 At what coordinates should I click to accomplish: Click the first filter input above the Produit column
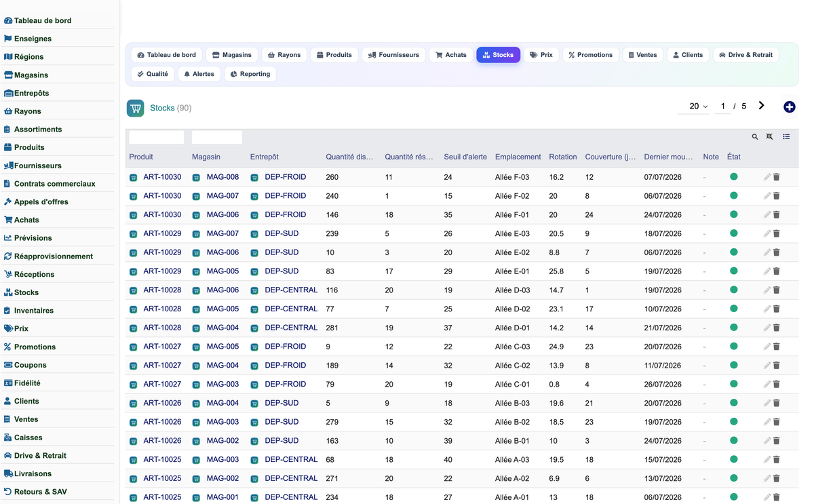(157, 137)
